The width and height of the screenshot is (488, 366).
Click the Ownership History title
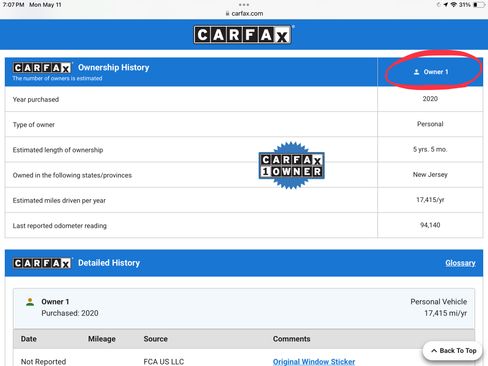click(x=114, y=67)
